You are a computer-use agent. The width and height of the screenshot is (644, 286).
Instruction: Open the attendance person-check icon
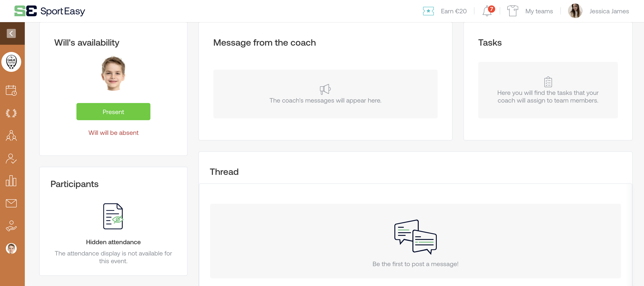[x=11, y=159]
